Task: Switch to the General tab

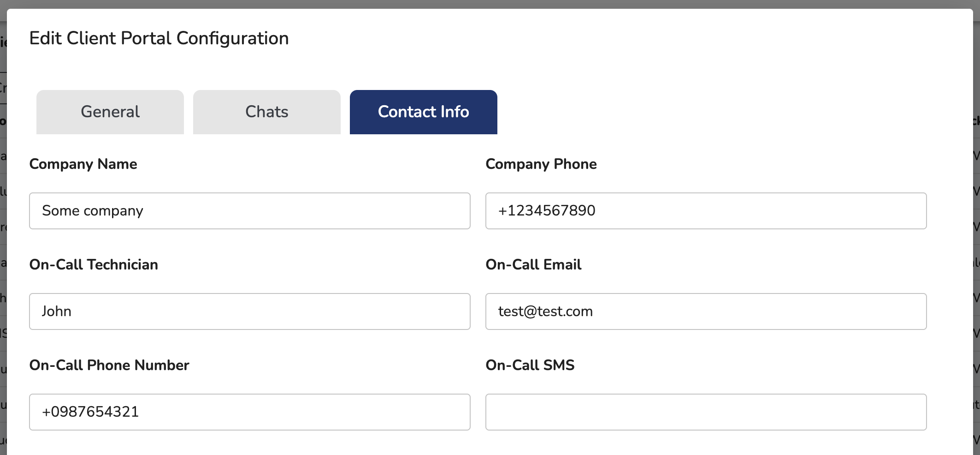Action: 110,112
